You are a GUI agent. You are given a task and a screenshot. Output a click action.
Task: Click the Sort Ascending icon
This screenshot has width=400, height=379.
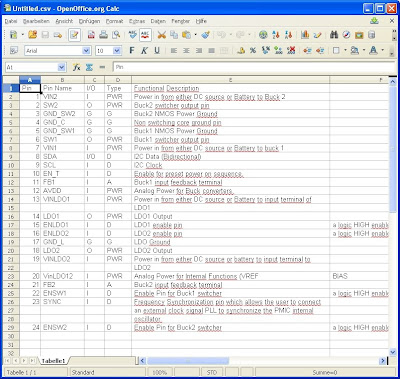276,35
